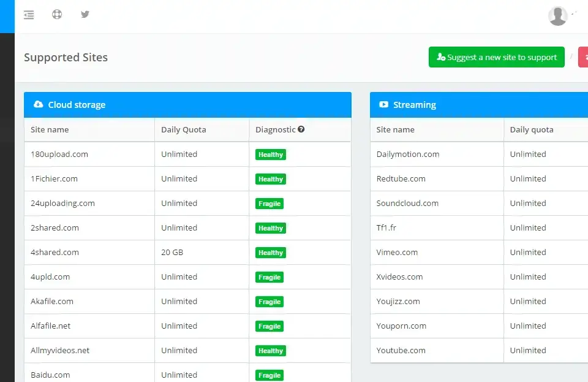
Task: Click the Daily Quota column header
Action: click(x=184, y=130)
